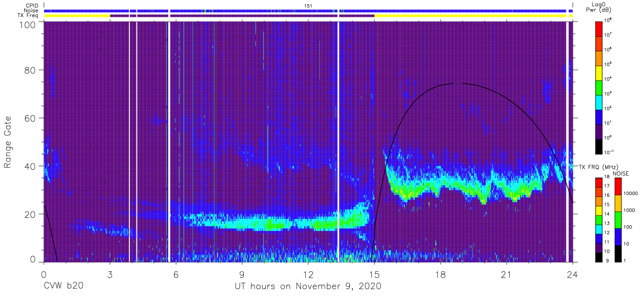The image size is (644, 297).
Task: Click the '14' label on the TX FRQ colorbar
Action: pyautogui.click(x=607, y=214)
